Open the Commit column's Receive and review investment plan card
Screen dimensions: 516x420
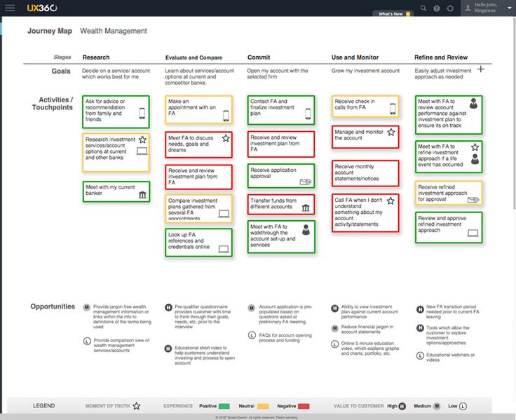coord(280,144)
